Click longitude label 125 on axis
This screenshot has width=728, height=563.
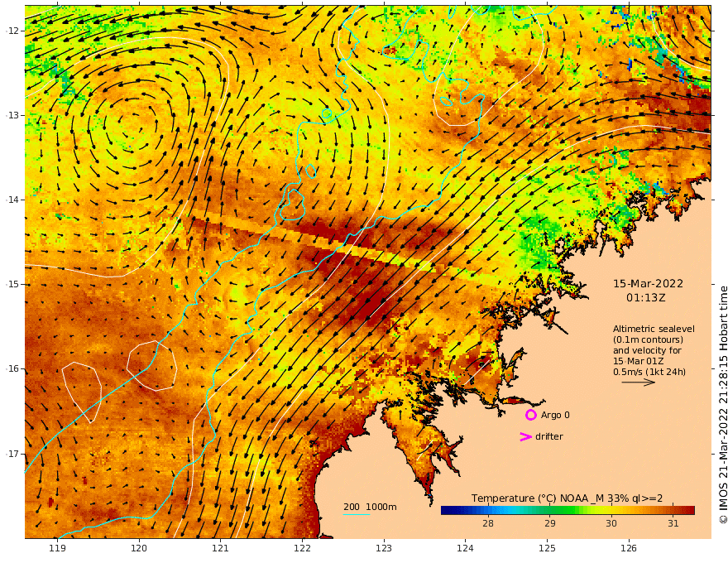[x=548, y=548]
